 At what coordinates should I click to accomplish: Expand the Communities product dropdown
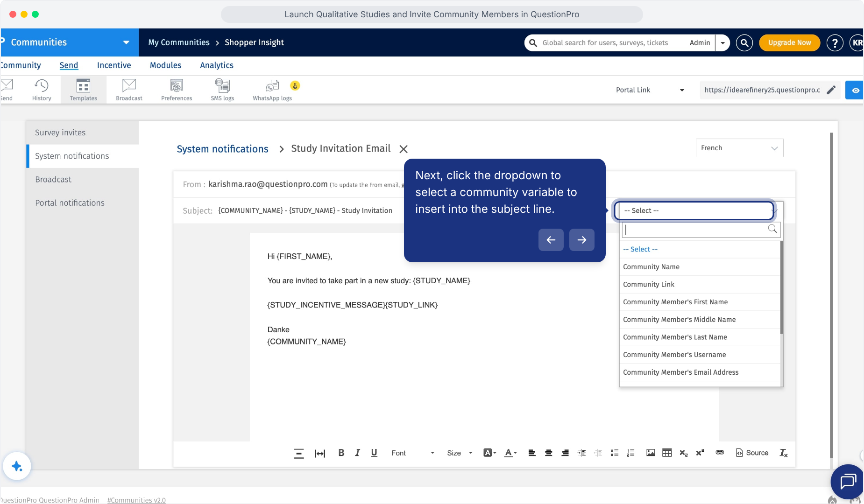pos(126,42)
